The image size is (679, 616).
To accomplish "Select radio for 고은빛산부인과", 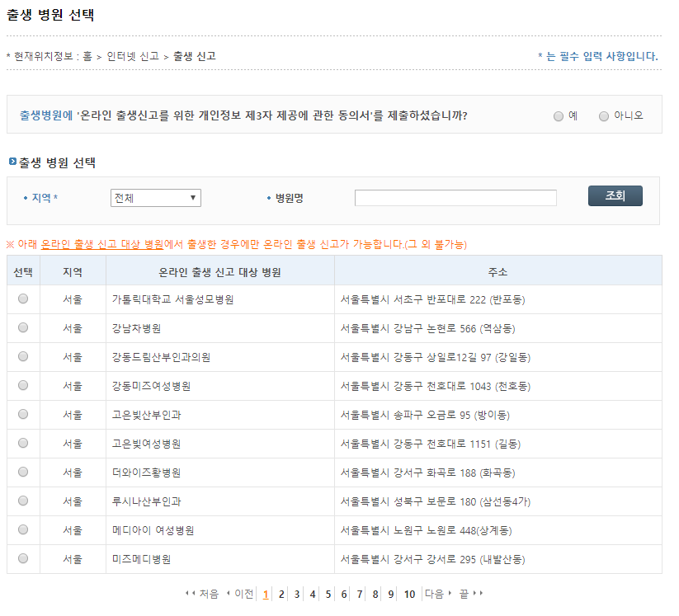I will pos(23,414).
